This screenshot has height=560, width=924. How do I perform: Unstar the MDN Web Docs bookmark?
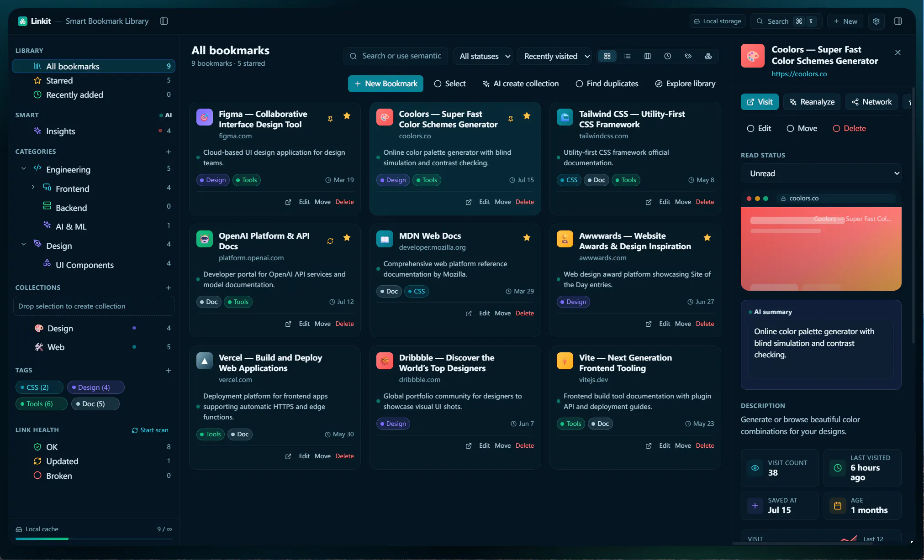coord(527,237)
